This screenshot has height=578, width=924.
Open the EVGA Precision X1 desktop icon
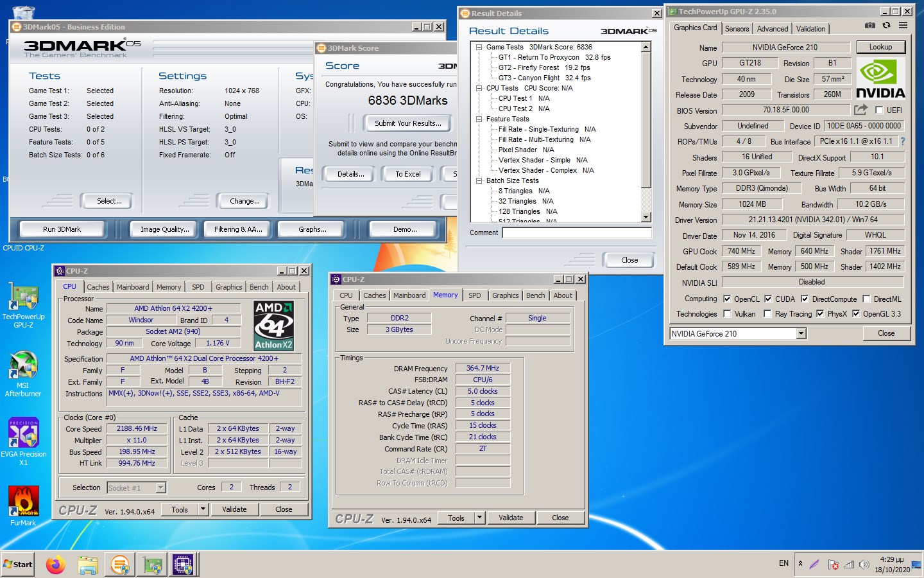point(23,442)
